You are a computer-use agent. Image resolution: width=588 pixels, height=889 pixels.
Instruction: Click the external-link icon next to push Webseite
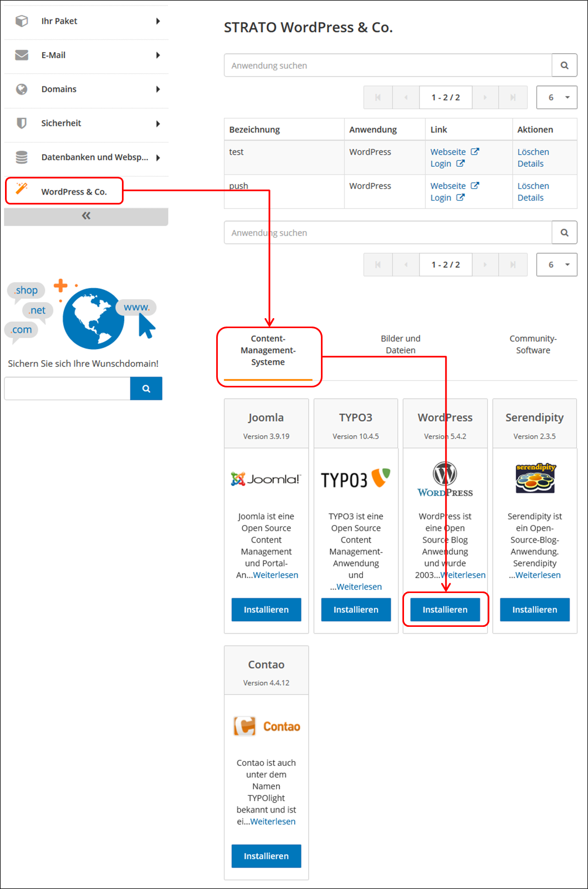pos(475,186)
